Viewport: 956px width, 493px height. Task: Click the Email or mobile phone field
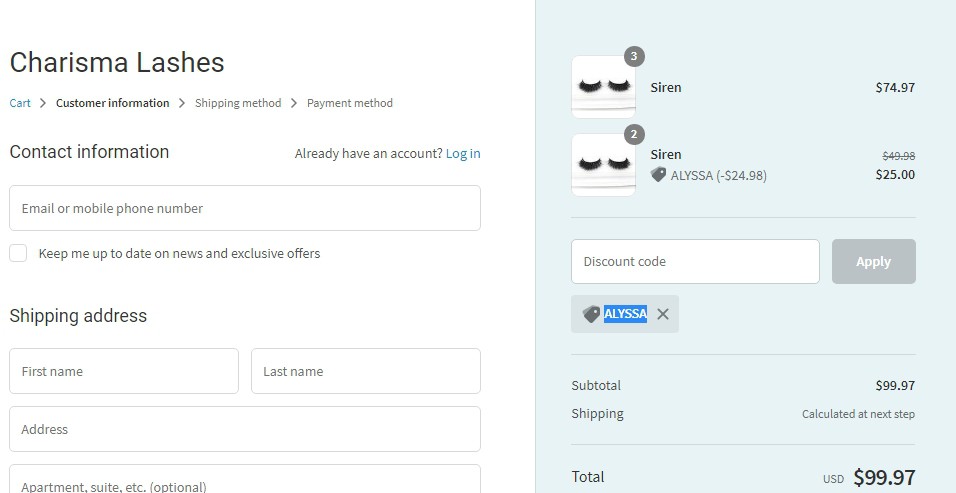245,208
